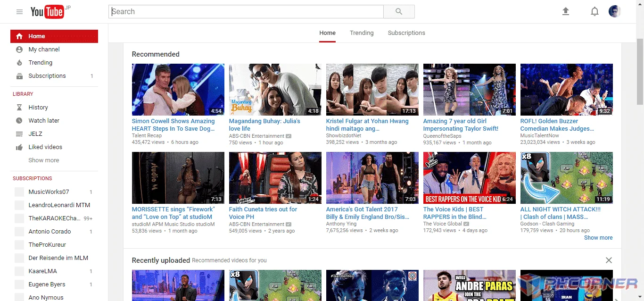This screenshot has height=301, width=644.
Task: Click MusicWorks07 channel avatar
Action: (19, 192)
